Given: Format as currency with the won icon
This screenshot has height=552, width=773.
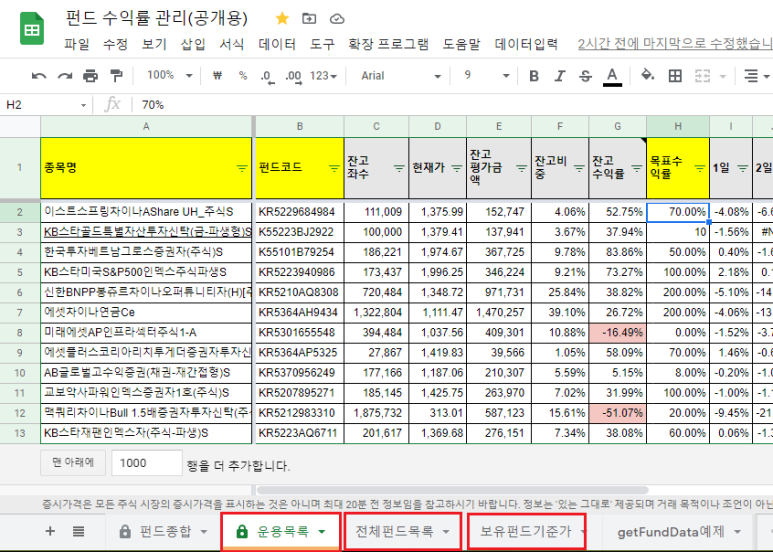Looking at the screenshot, I should pos(217,75).
